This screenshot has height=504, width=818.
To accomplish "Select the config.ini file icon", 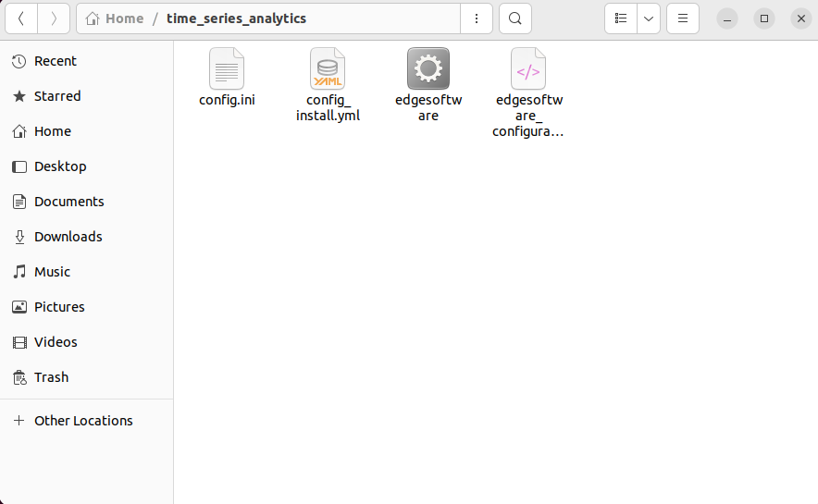I will click(227, 68).
